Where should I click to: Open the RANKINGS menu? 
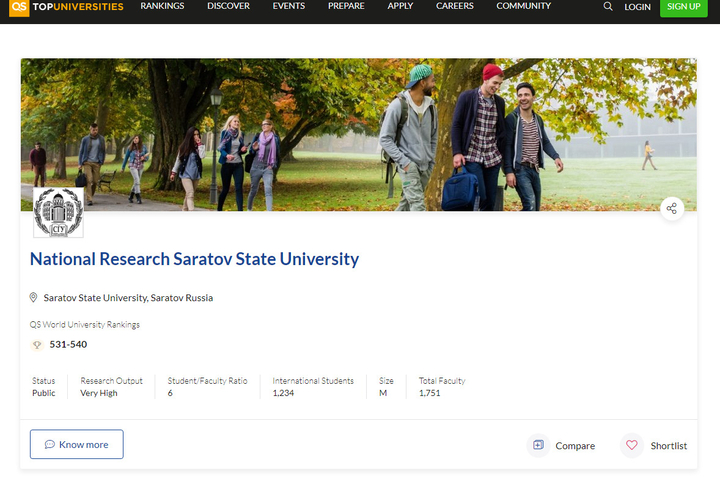(x=162, y=6)
